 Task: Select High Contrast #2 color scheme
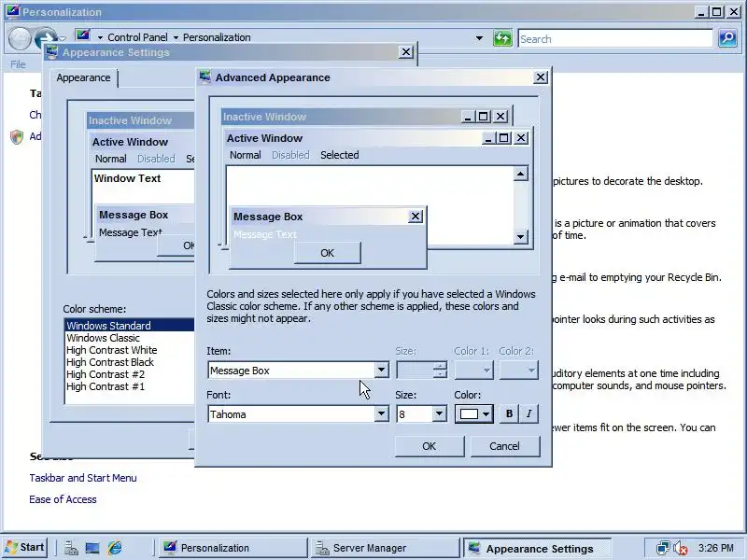(x=129, y=374)
